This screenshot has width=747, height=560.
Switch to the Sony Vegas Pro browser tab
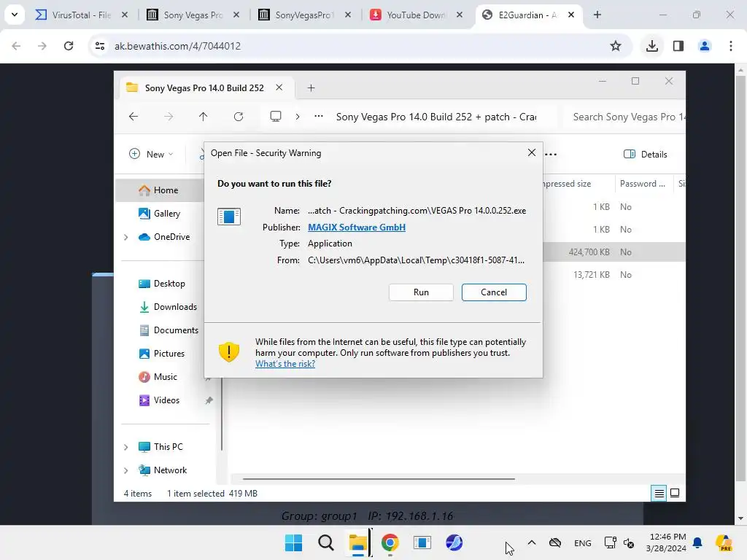(x=193, y=15)
